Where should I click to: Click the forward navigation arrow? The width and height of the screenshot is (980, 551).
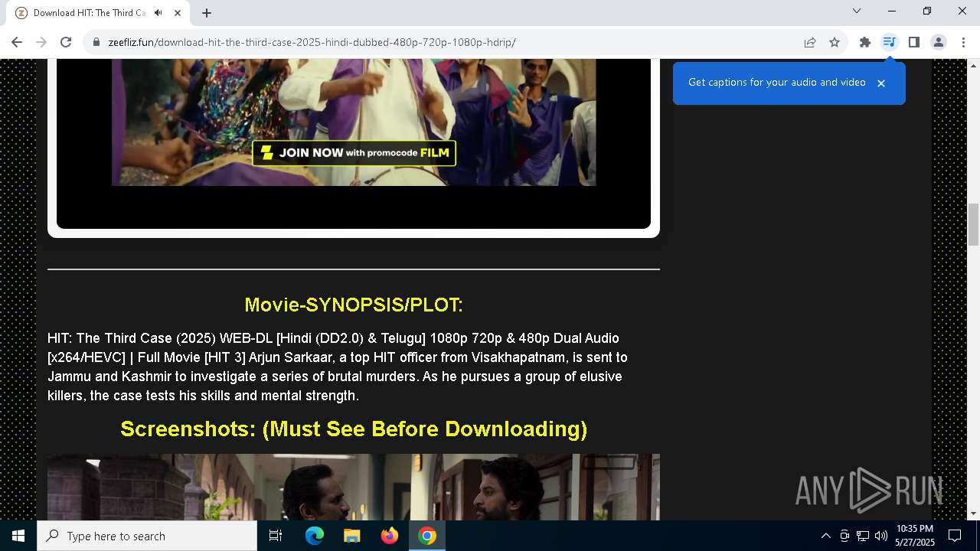[x=41, y=42]
